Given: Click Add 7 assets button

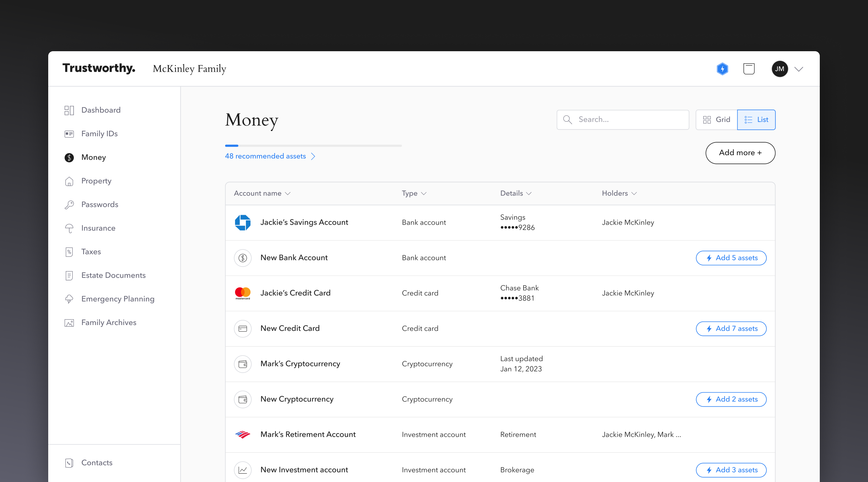Looking at the screenshot, I should pos(731,329).
